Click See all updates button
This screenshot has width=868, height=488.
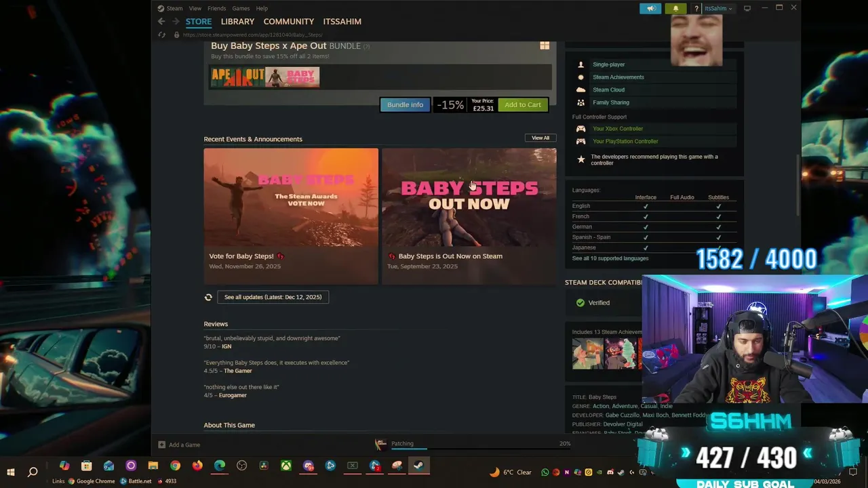point(273,297)
